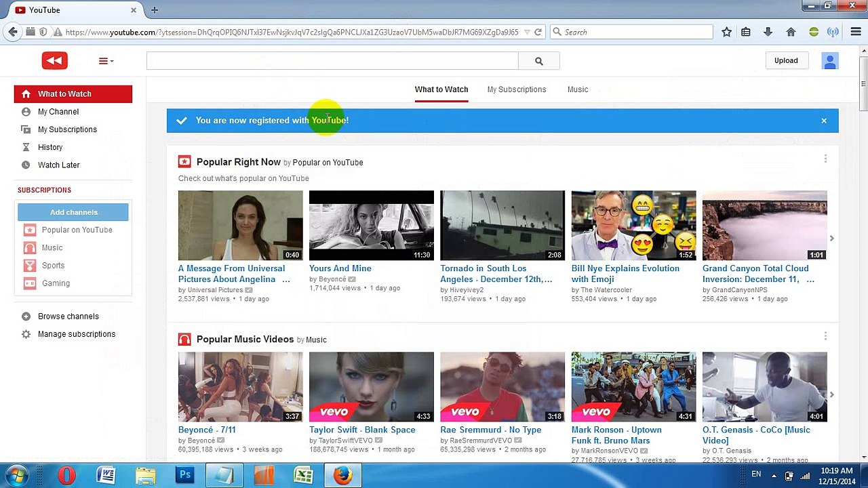The width and height of the screenshot is (868, 488).
Task: Open bookmarks list icon
Action: [746, 32]
